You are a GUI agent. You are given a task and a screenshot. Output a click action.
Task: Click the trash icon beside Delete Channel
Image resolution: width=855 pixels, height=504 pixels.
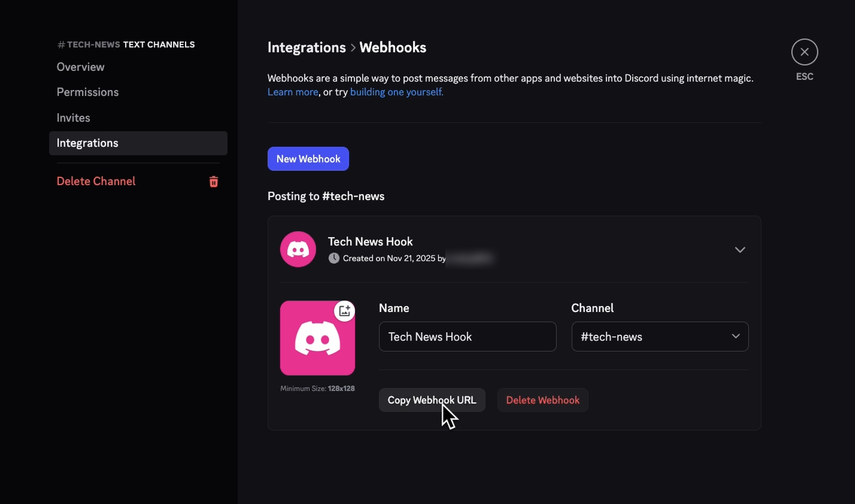pyautogui.click(x=214, y=181)
